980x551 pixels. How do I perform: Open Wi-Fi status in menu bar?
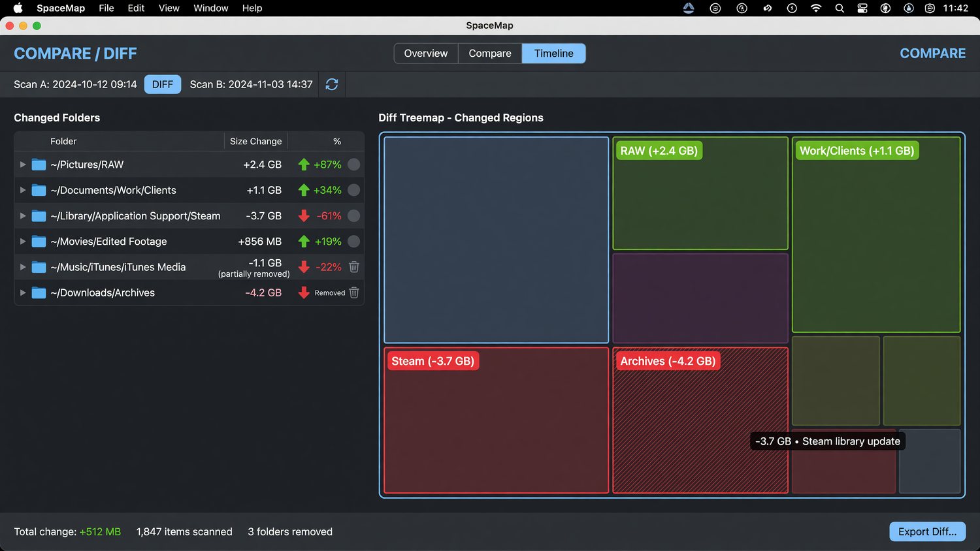(815, 8)
